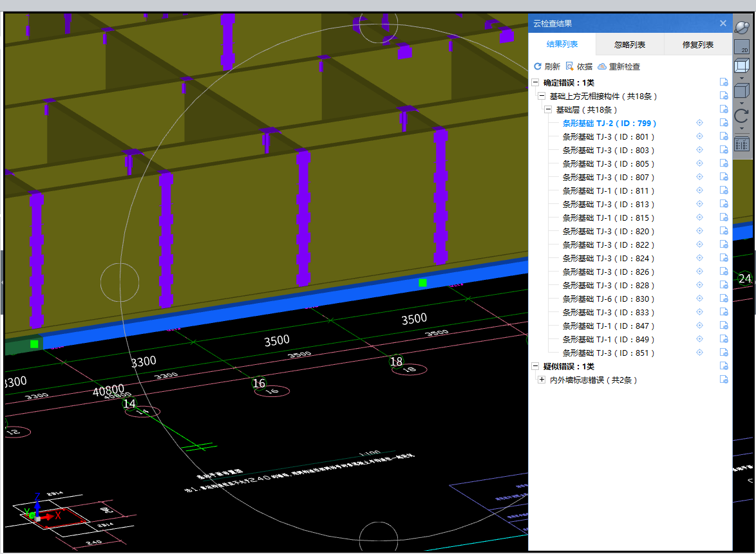The width and height of the screenshot is (756, 554).
Task: Click locate icon for TJ-6 ID 830
Action: click(x=700, y=299)
